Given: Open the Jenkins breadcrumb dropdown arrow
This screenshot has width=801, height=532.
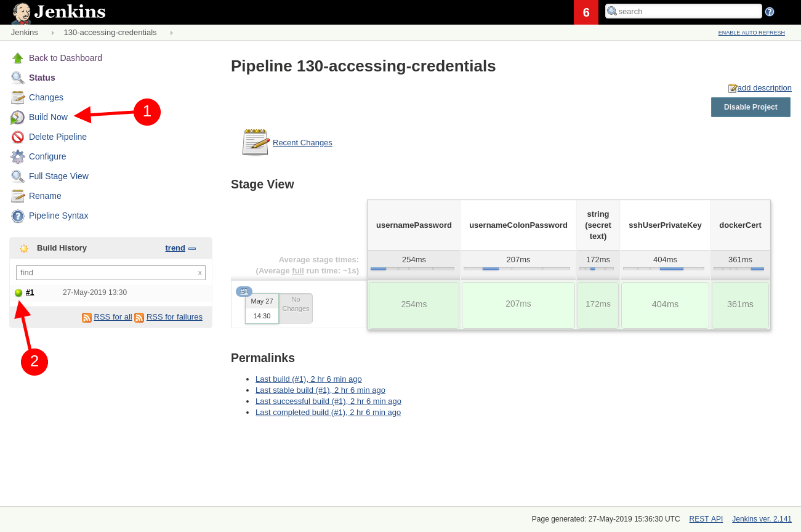Looking at the screenshot, I should 52,33.
